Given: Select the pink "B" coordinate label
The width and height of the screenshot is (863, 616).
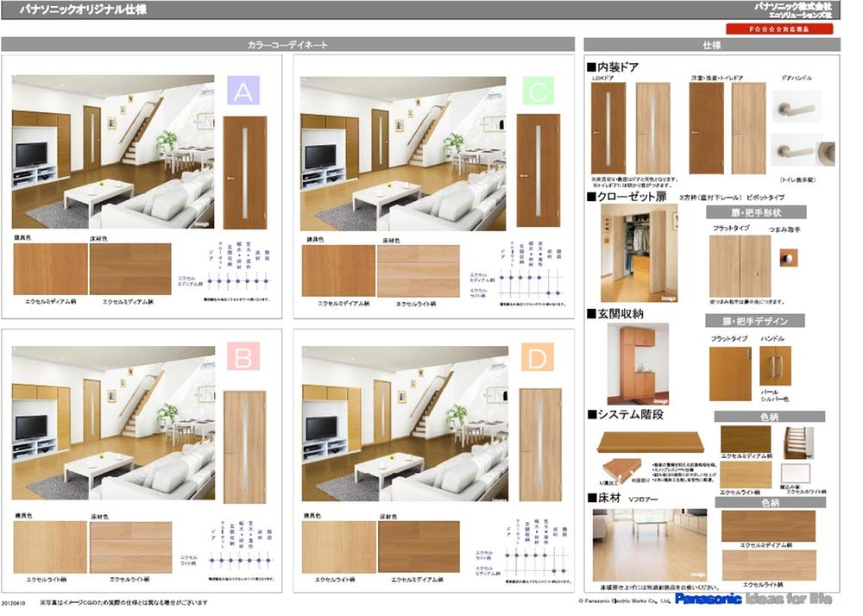Looking at the screenshot, I should click(x=243, y=358).
